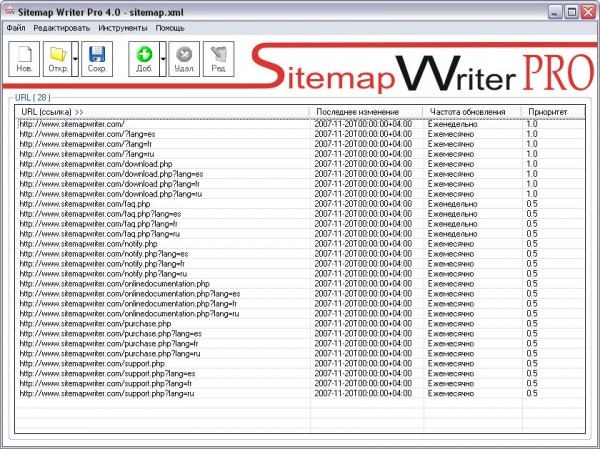Expand the Open button dropdown arrow
This screenshot has height=449, width=600.
[x=75, y=59]
